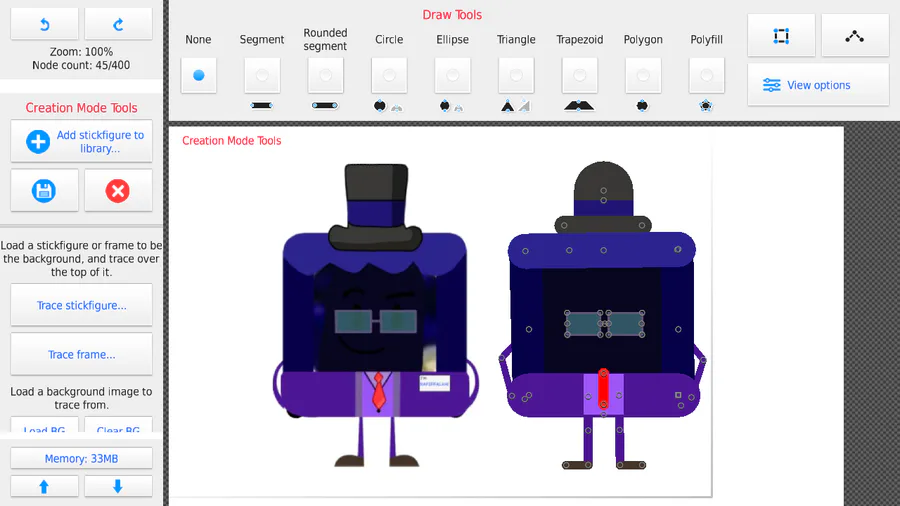The width and height of the screenshot is (900, 506).
Task: Select the Rounded segment radio button
Action: click(325, 75)
